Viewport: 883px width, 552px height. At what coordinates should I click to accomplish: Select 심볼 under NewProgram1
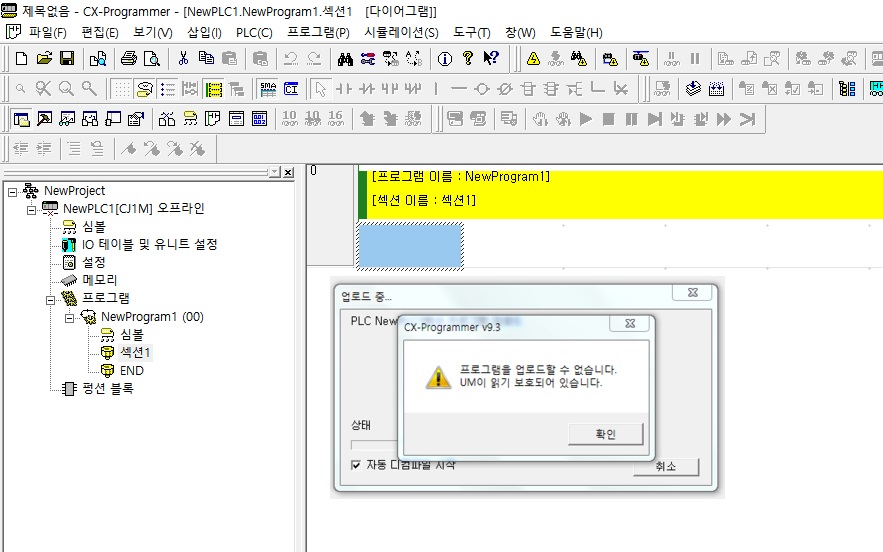[132, 335]
